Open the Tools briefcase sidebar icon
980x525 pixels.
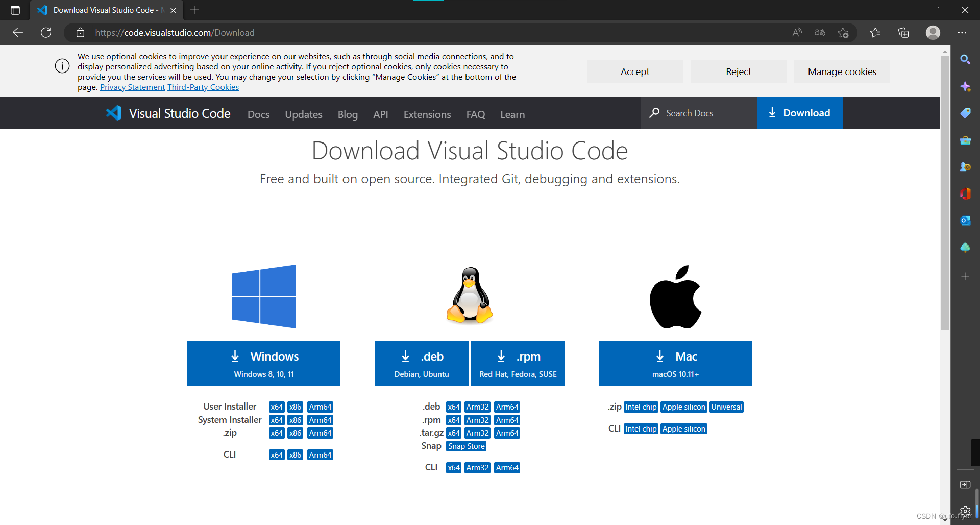coord(965,140)
